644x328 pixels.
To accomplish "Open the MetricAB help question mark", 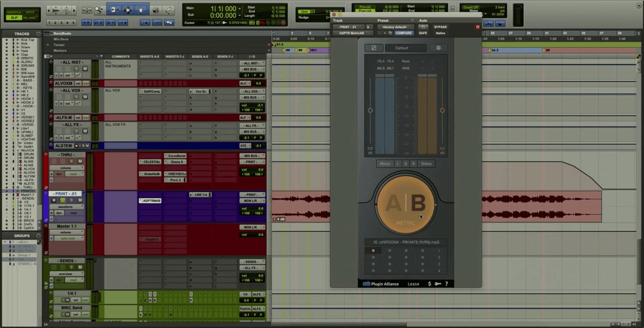I will (446, 284).
